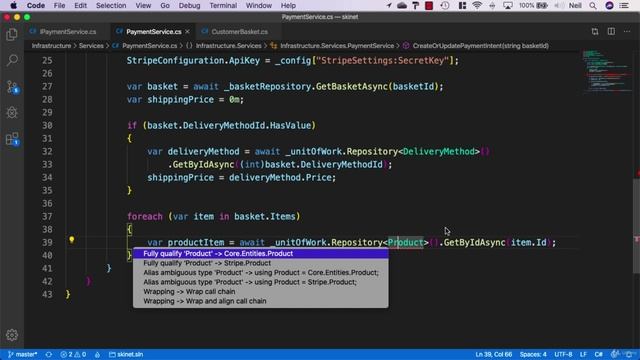This screenshot has height=360, width=640.
Task: Select Alias ambiguous type using Core.Entities.Product
Action: point(261,272)
